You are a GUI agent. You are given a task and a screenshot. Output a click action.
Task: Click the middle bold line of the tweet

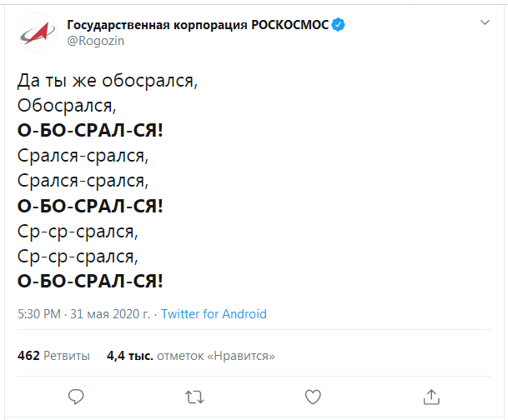pyautogui.click(x=90, y=205)
